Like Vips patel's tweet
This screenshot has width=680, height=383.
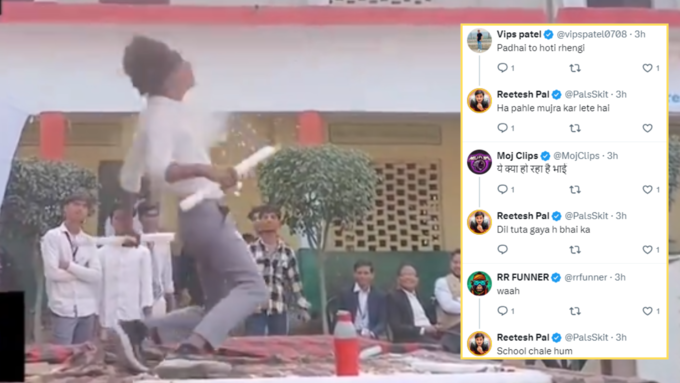coord(647,68)
